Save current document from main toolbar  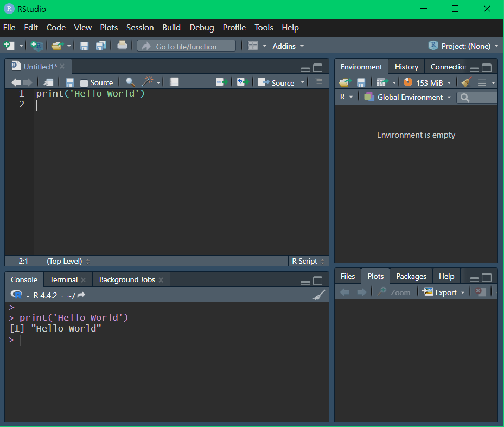[x=84, y=46]
